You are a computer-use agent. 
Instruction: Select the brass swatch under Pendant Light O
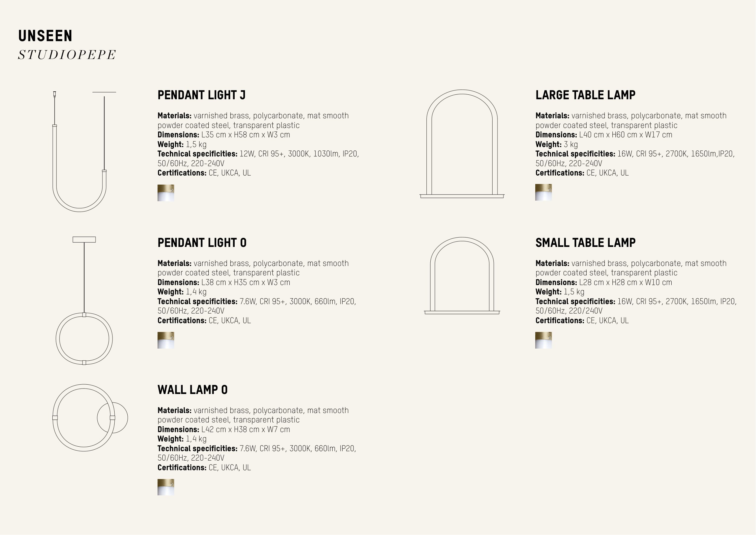pyautogui.click(x=166, y=340)
